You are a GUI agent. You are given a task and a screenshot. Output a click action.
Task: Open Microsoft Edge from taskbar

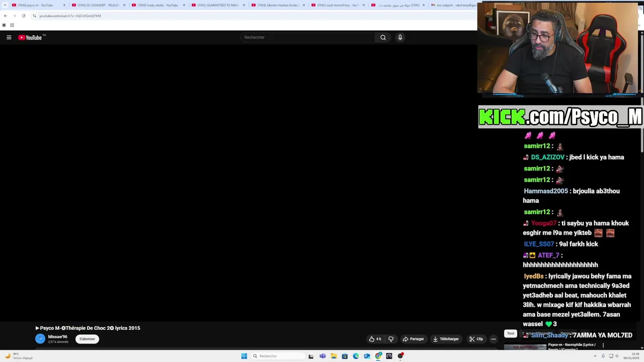(356, 356)
